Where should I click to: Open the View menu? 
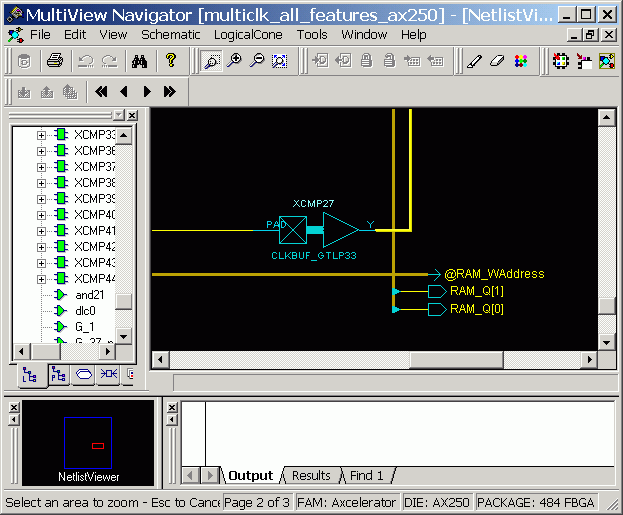pos(113,35)
